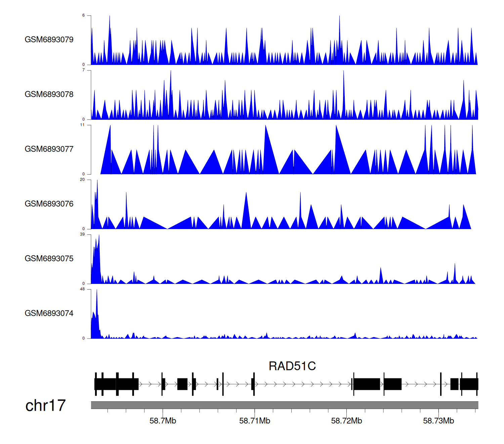Click the GSM6893077 track name
This screenshot has height=444, width=504.
click(x=49, y=149)
